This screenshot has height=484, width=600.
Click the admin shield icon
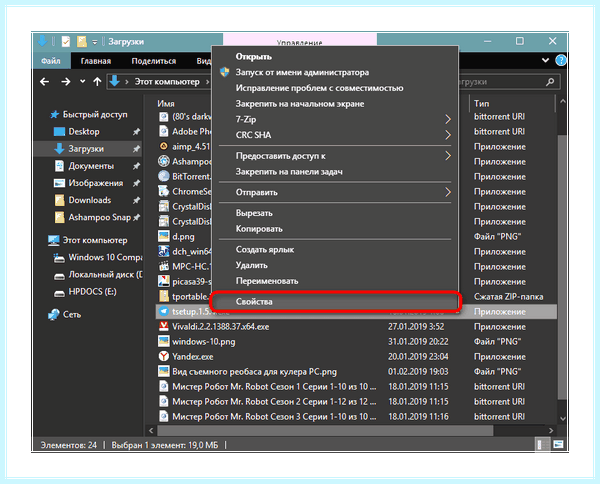[x=225, y=72]
